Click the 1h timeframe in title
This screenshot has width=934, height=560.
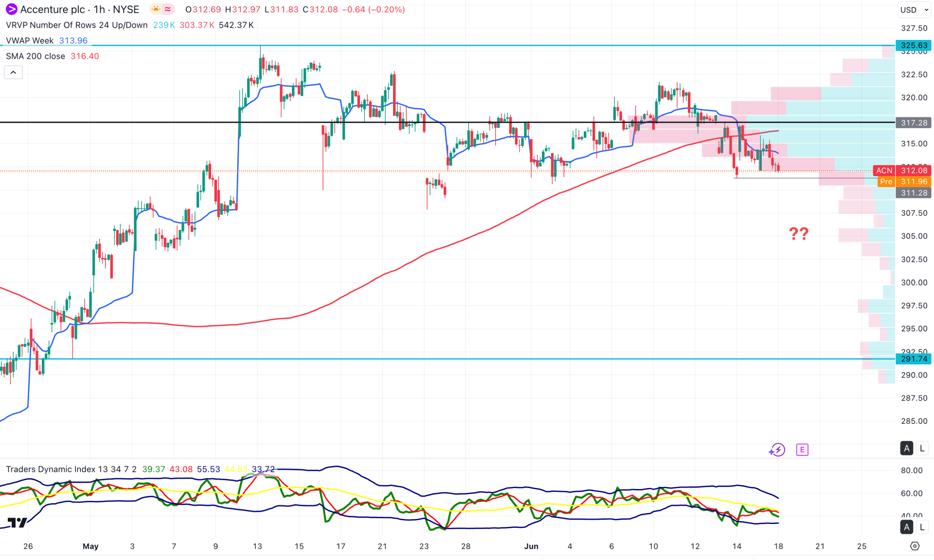[x=99, y=9]
